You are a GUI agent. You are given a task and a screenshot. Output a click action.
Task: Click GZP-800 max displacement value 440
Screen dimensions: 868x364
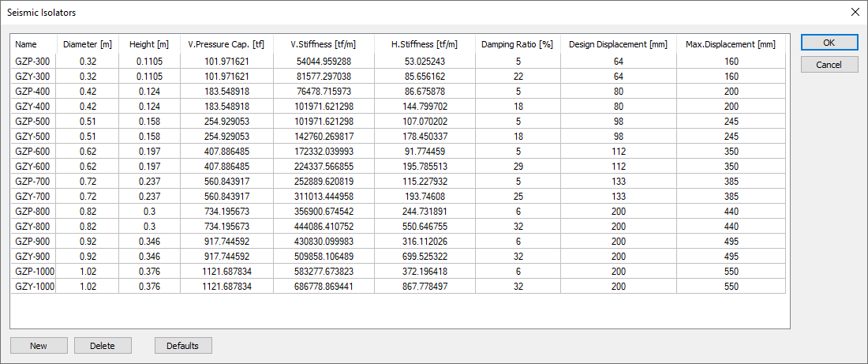(731, 211)
